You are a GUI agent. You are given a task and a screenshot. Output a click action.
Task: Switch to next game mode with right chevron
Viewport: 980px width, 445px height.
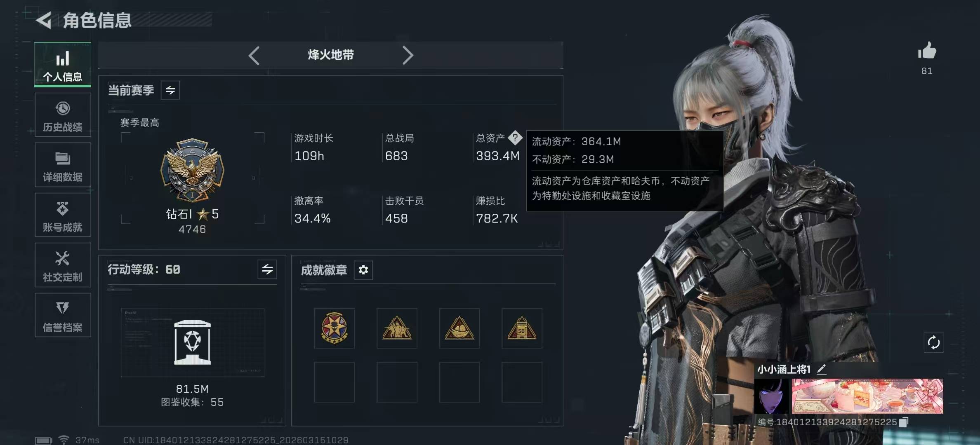pyautogui.click(x=408, y=56)
